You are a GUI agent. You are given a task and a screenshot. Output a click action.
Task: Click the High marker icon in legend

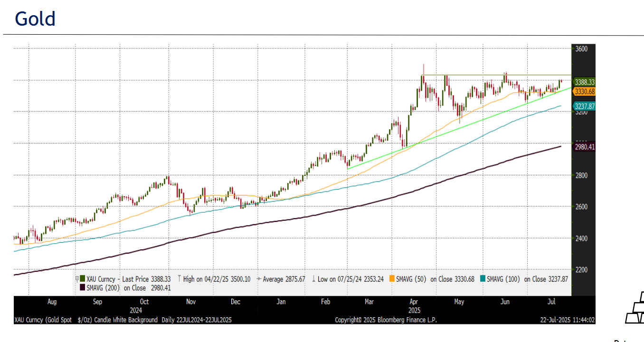point(179,279)
